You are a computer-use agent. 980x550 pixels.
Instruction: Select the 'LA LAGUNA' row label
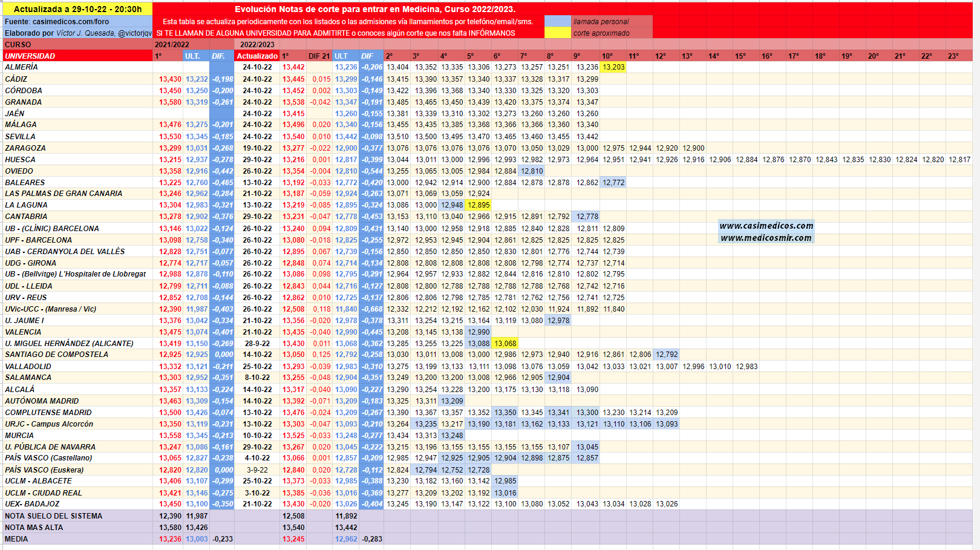pyautogui.click(x=77, y=205)
